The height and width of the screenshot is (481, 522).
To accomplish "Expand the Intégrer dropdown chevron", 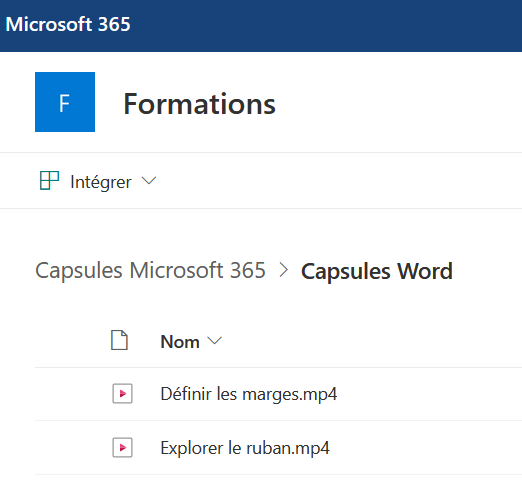I will (x=149, y=181).
